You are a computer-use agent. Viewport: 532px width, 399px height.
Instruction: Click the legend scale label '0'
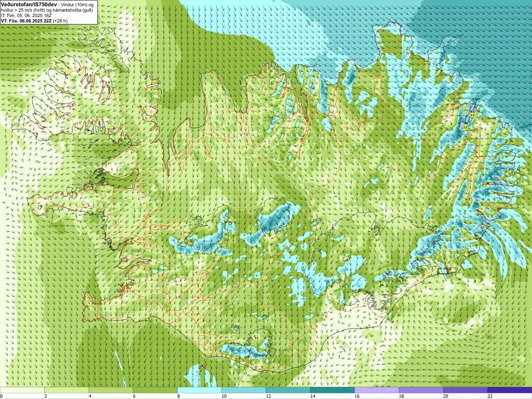pyautogui.click(x=1, y=396)
